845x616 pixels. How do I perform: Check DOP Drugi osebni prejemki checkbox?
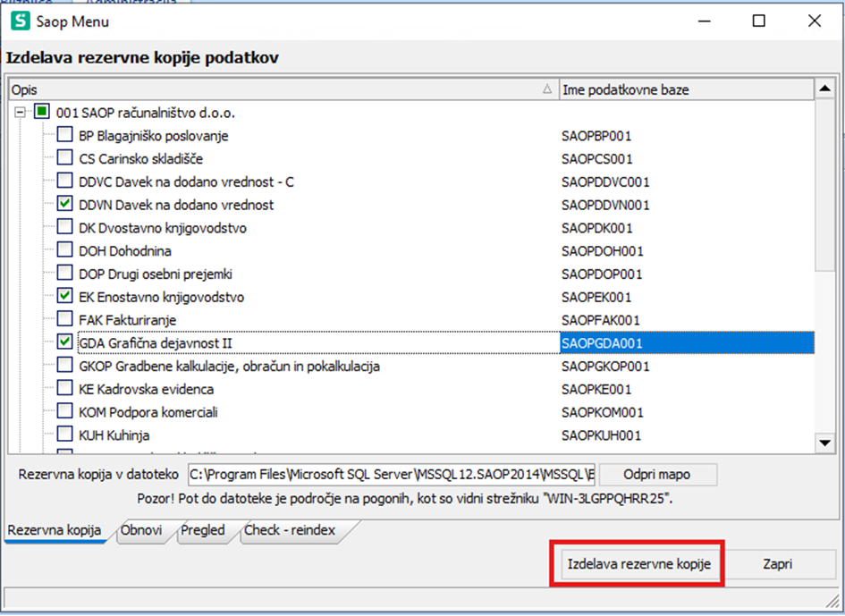[64, 274]
